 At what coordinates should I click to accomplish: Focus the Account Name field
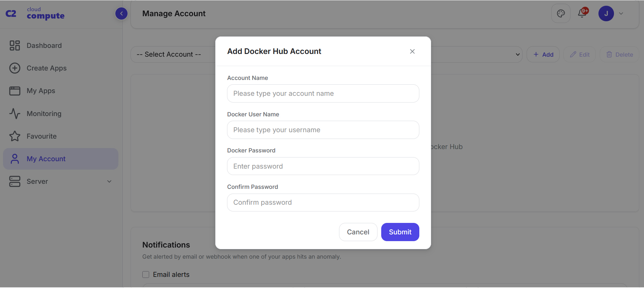click(x=323, y=93)
